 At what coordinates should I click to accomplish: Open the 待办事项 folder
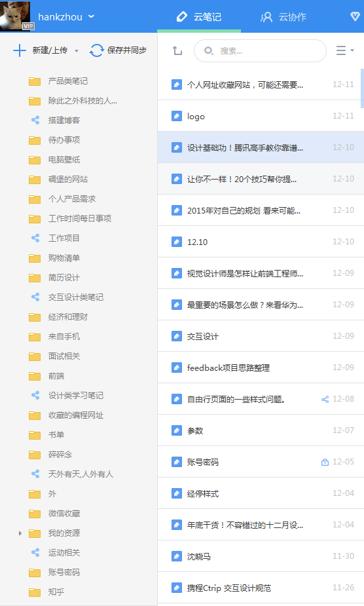point(64,140)
